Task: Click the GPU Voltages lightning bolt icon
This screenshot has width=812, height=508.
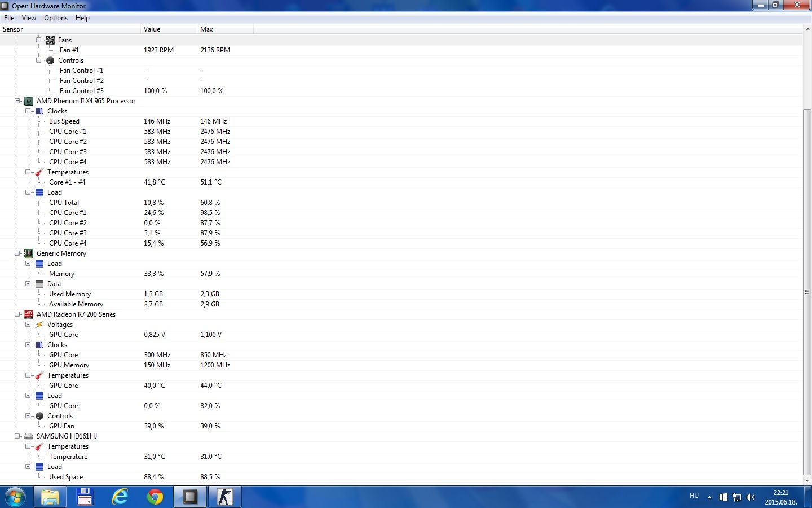Action: [x=39, y=325]
